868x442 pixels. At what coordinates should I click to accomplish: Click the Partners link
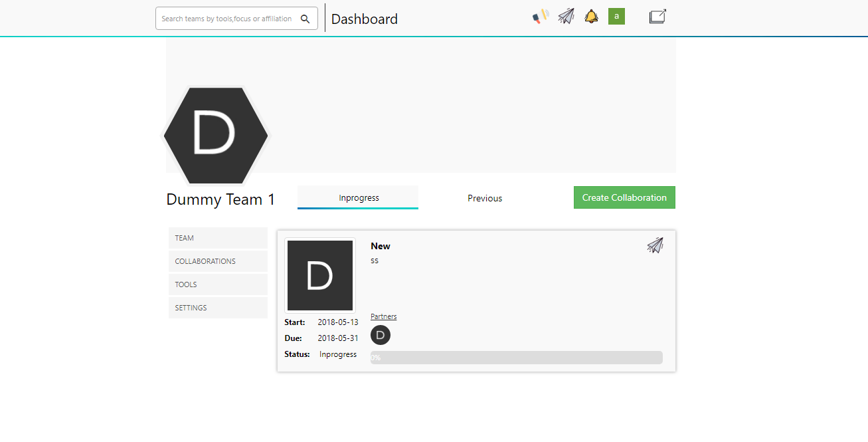tap(383, 316)
